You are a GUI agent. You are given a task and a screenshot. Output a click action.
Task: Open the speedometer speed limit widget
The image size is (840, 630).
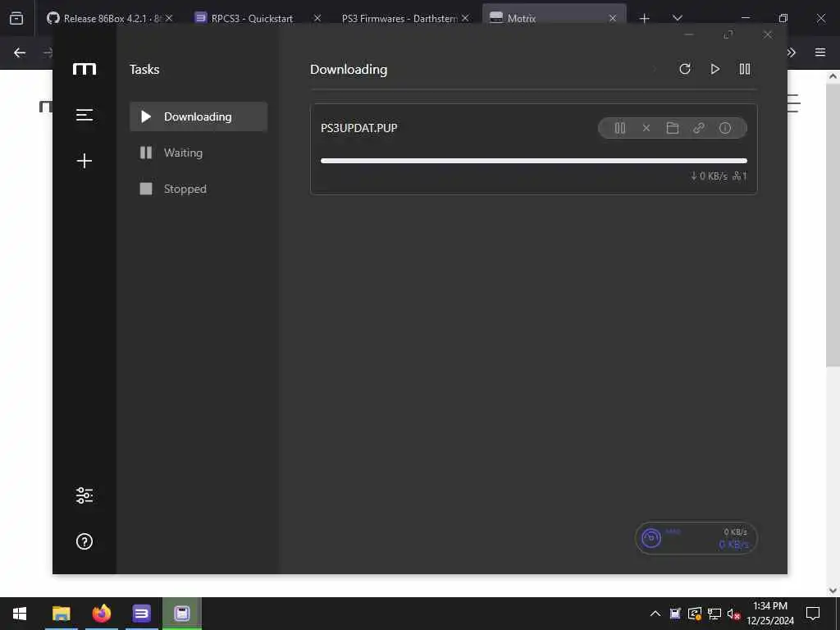click(x=696, y=538)
